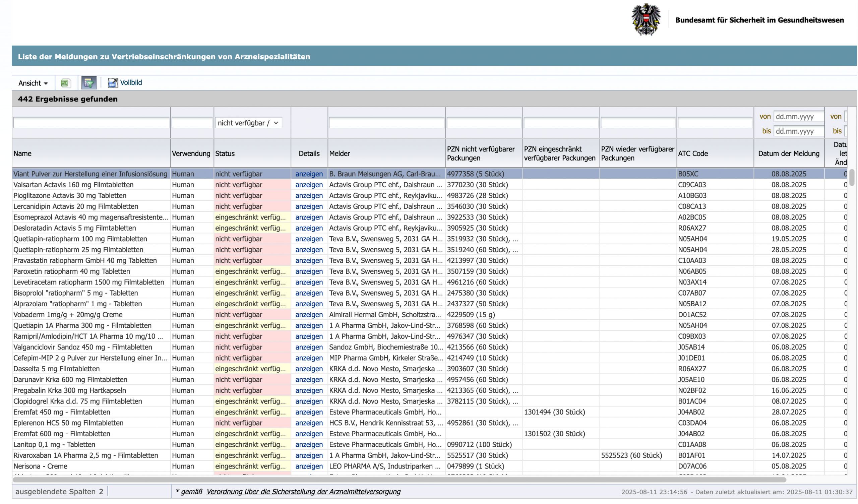858x504 pixels.
Task: Toggle the filter row icon
Action: click(89, 83)
